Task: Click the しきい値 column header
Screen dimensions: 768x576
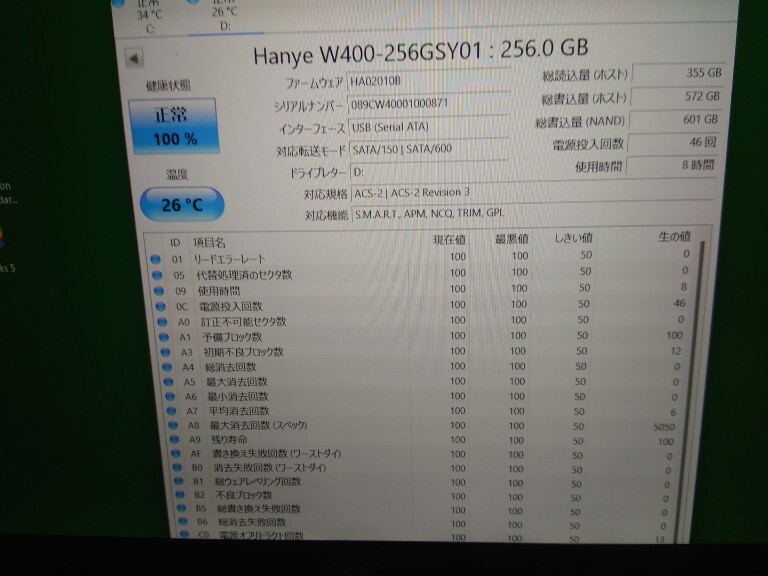Action: [x=573, y=238]
